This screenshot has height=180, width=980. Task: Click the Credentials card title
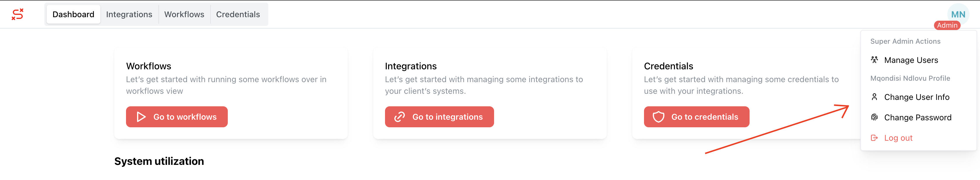[668, 66]
